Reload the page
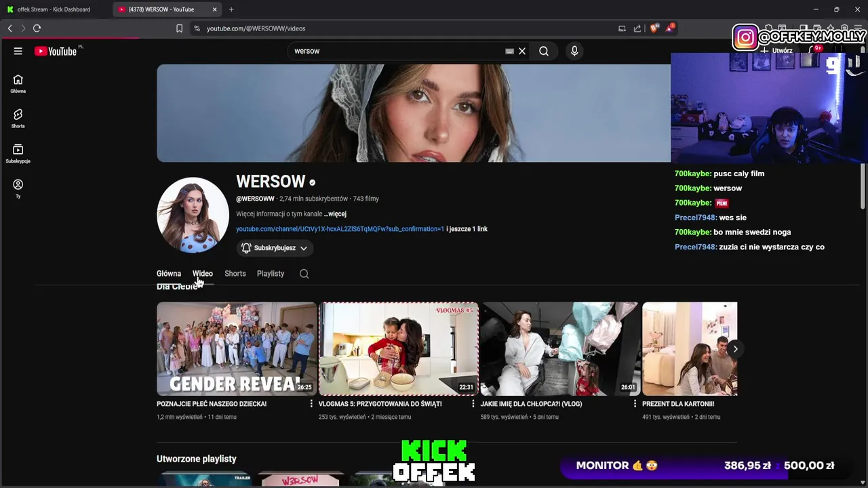The height and width of the screenshot is (488, 868). click(37, 28)
